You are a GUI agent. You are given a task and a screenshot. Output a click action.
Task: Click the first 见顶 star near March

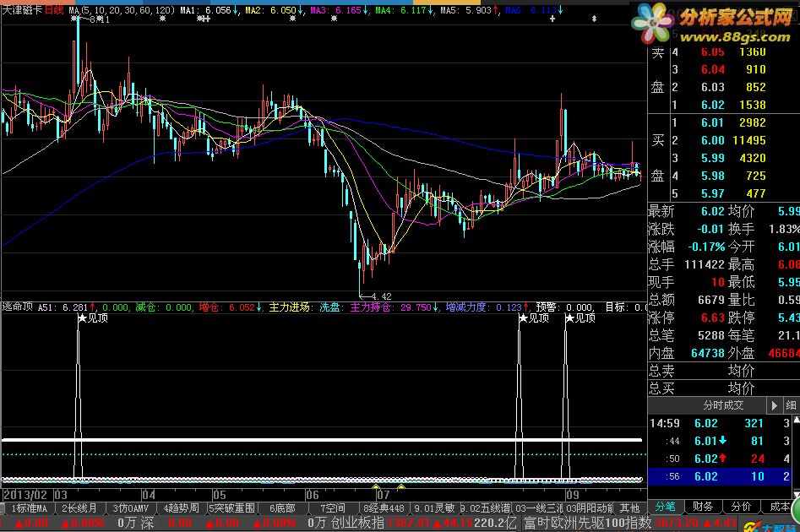(x=82, y=318)
